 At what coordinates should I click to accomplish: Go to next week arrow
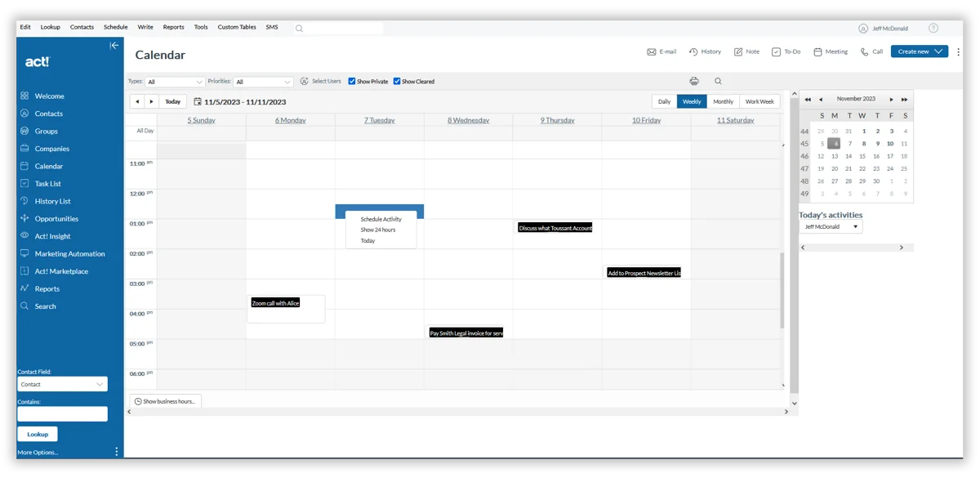[x=151, y=101]
